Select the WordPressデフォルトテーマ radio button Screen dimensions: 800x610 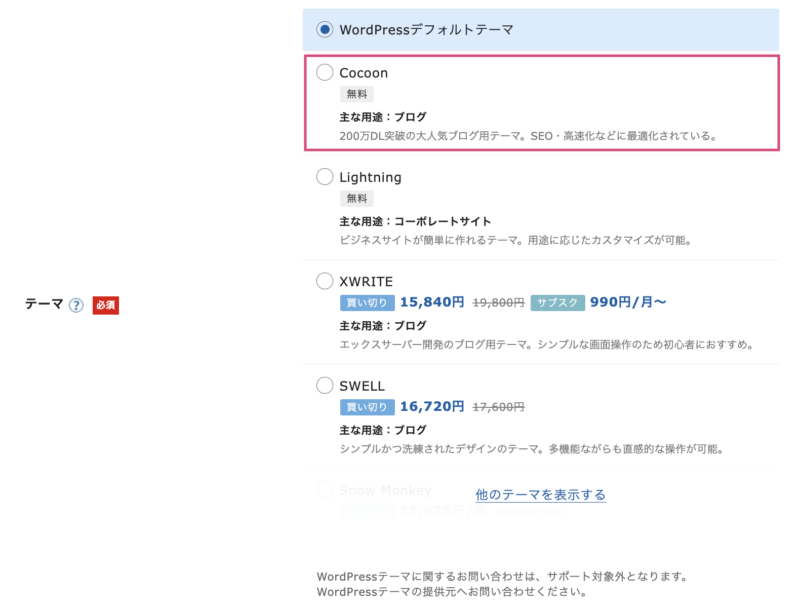[x=325, y=30]
